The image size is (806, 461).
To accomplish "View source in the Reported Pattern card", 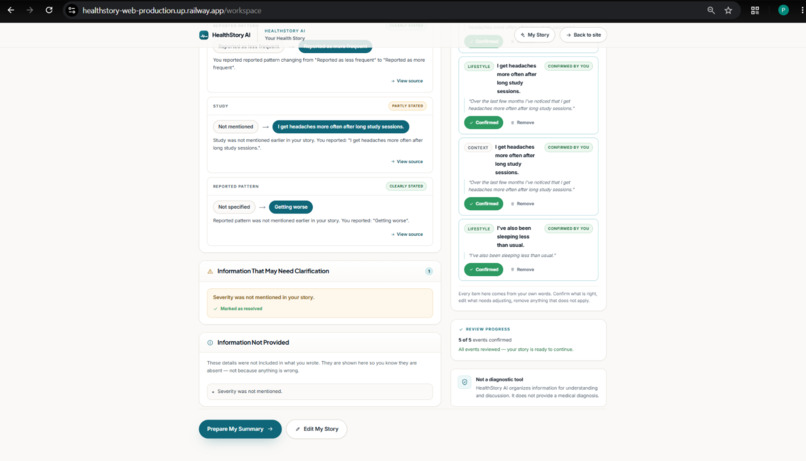I will [x=407, y=234].
